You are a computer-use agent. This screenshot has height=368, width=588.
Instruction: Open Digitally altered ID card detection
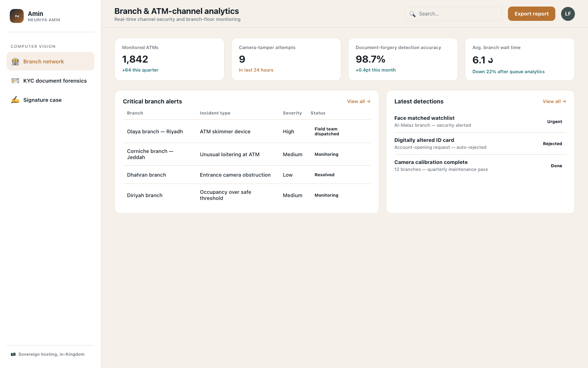480,144
